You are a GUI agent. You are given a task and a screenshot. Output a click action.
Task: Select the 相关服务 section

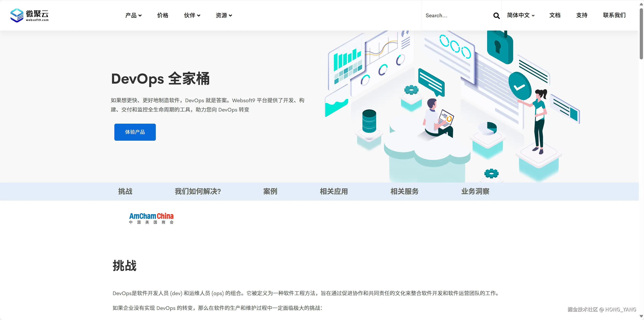(404, 191)
